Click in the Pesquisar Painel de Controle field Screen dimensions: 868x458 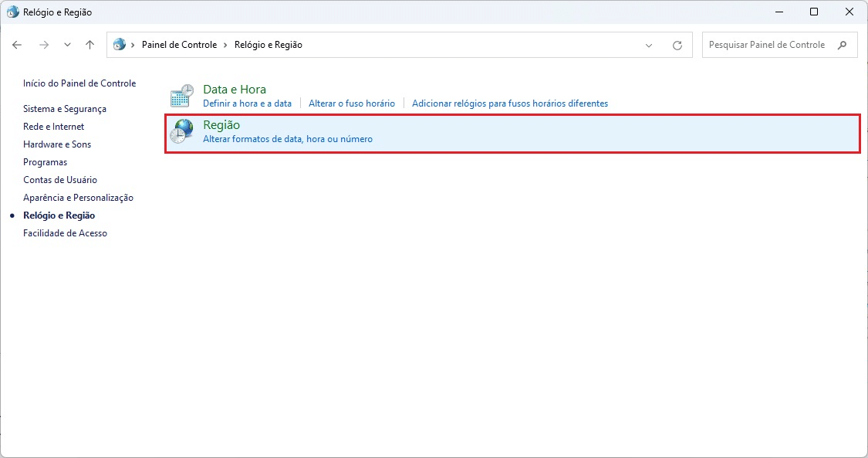[x=766, y=45]
